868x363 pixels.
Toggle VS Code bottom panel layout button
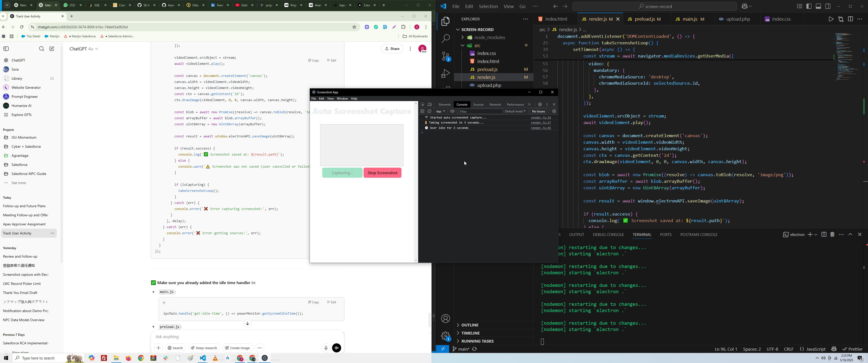coord(818,6)
